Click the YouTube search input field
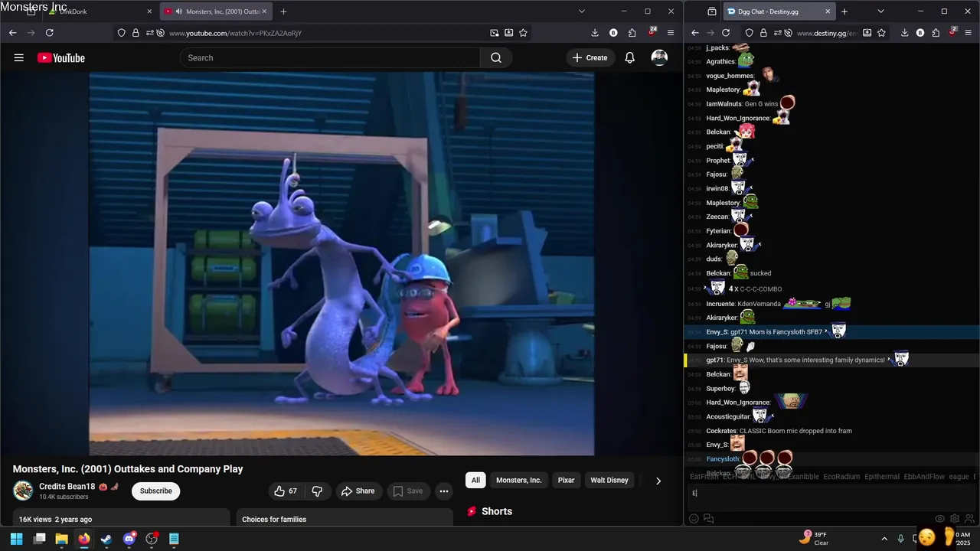980x551 pixels. [x=330, y=57]
